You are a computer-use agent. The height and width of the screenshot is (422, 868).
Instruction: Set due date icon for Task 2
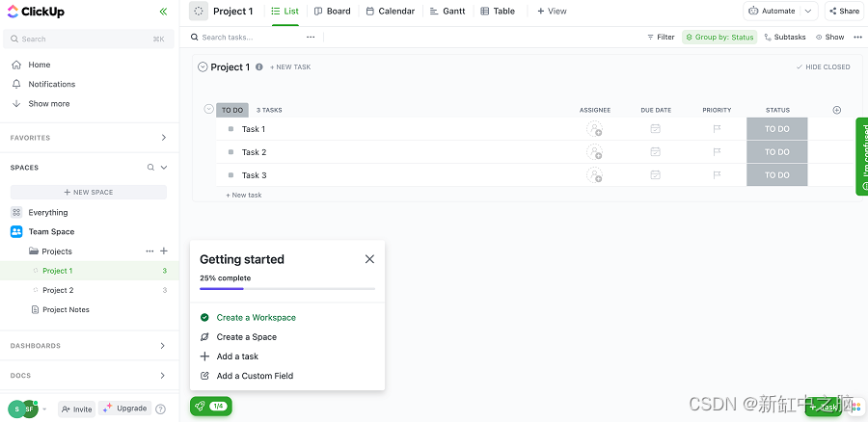(x=655, y=152)
